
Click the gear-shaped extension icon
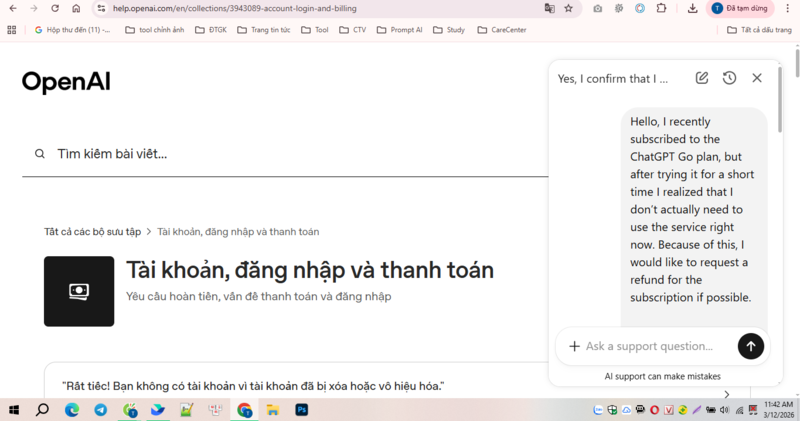pos(619,8)
